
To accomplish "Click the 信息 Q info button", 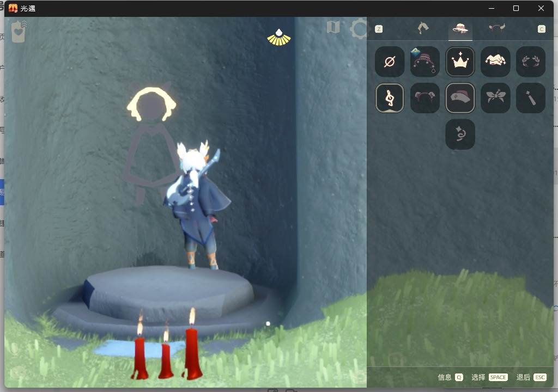I will click(x=450, y=377).
